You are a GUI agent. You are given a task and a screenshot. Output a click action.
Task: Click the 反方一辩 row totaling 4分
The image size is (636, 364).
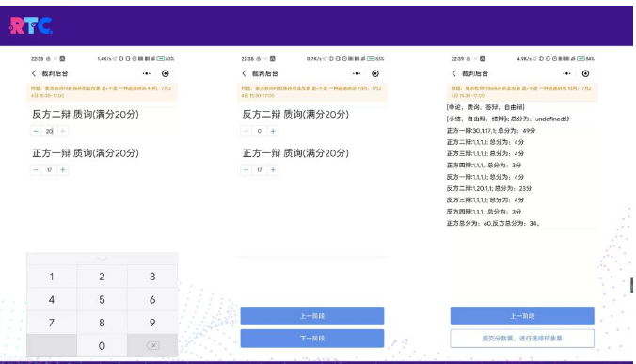click(485, 177)
